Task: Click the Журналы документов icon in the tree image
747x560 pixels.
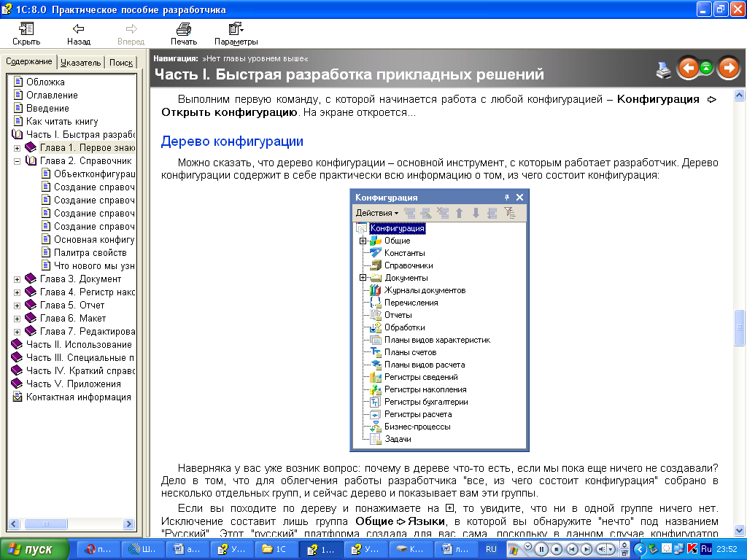Action: [376, 290]
